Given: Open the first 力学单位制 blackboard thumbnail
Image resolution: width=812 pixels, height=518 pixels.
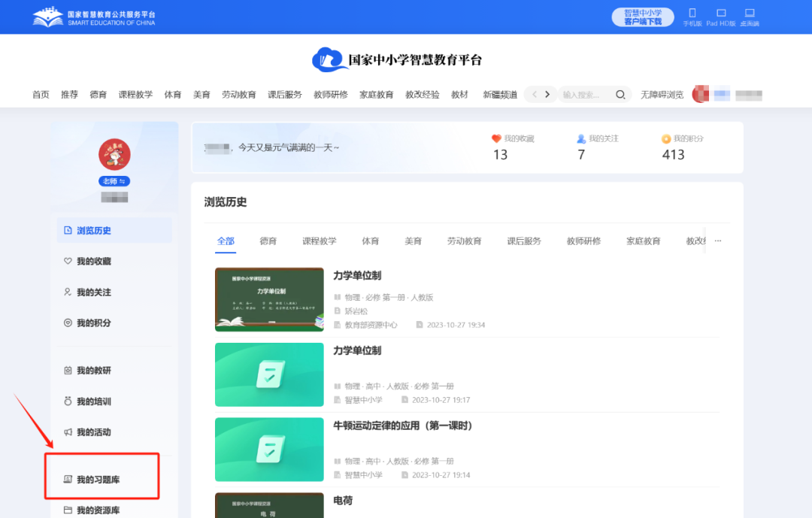Looking at the screenshot, I should tap(269, 299).
